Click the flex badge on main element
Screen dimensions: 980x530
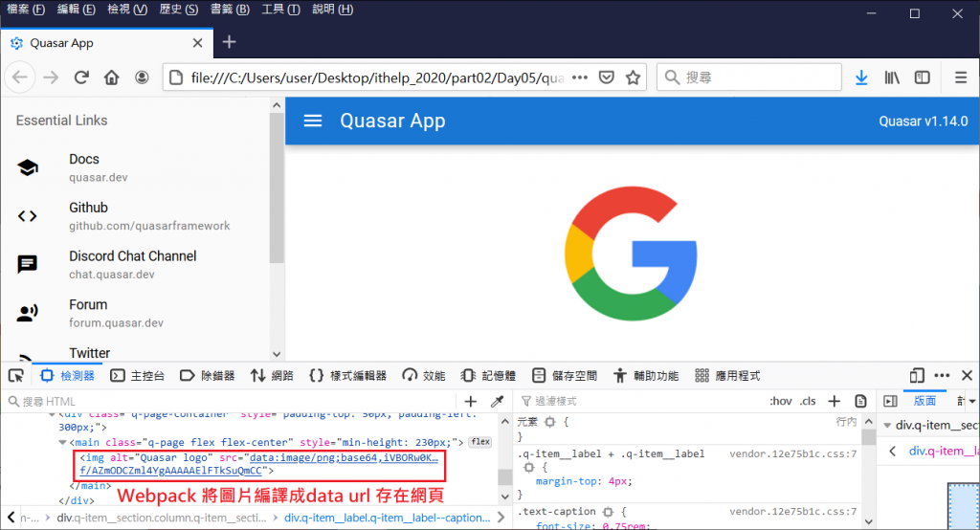coord(480,442)
